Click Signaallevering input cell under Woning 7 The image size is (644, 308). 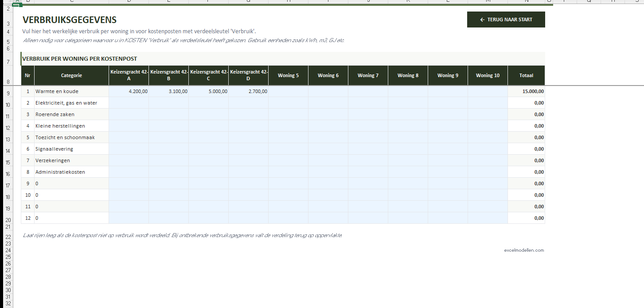[x=368, y=149]
